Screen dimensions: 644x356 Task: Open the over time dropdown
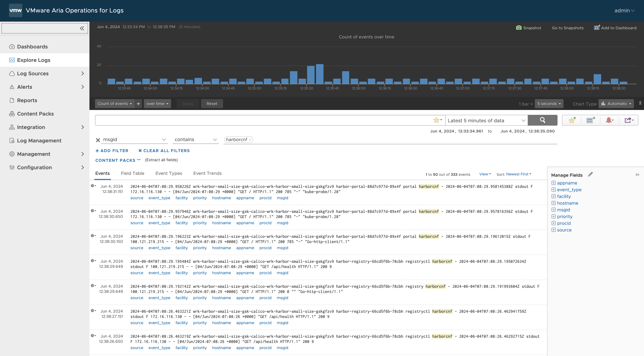157,103
